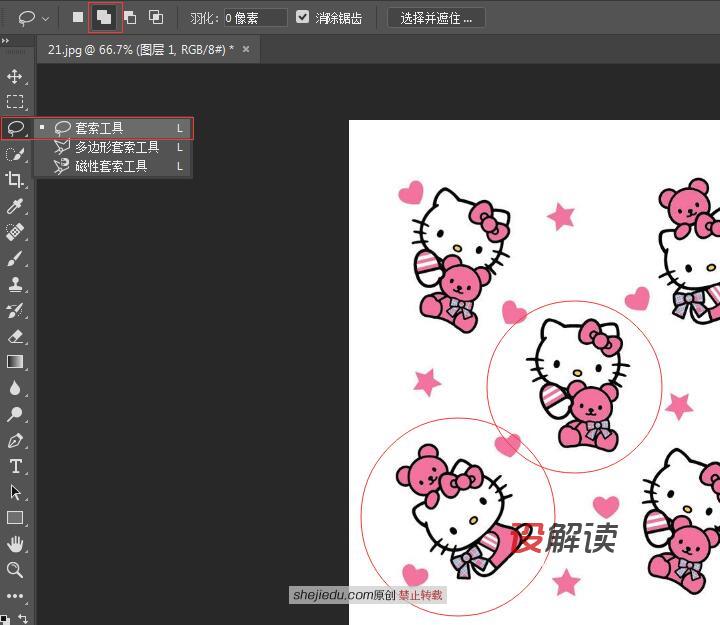The width and height of the screenshot is (720, 625).
Task: Choose 磁性套索工具 from the flyout menu
Action: click(114, 166)
